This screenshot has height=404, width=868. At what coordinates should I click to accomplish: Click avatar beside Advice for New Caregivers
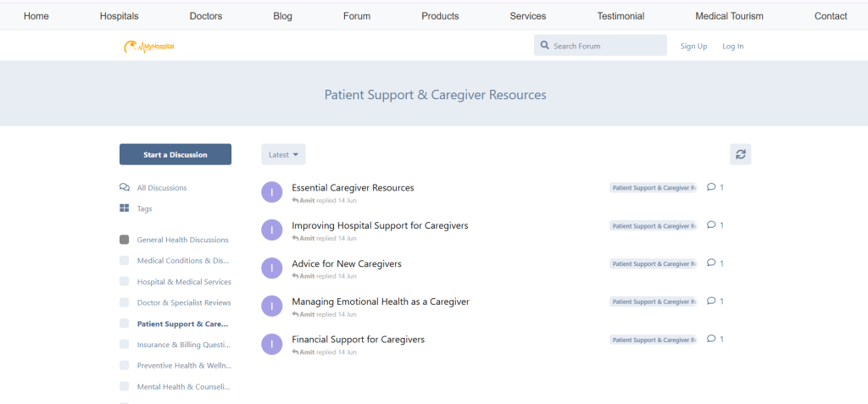(x=271, y=268)
